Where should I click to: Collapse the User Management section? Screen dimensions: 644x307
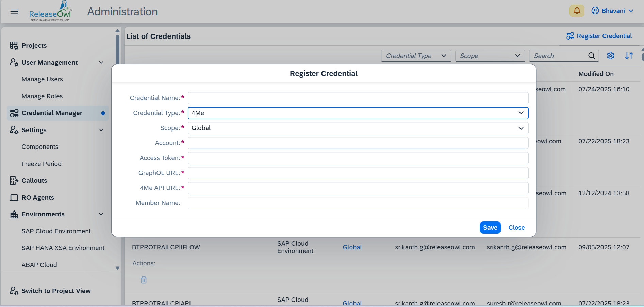click(101, 63)
